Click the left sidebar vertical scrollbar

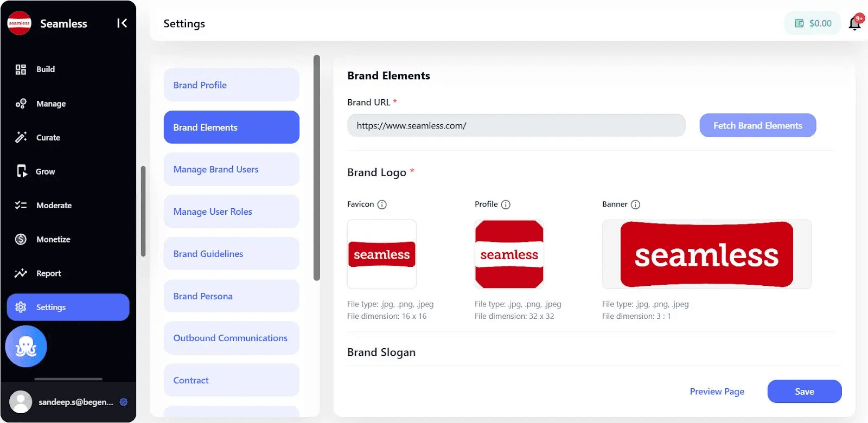(143, 211)
